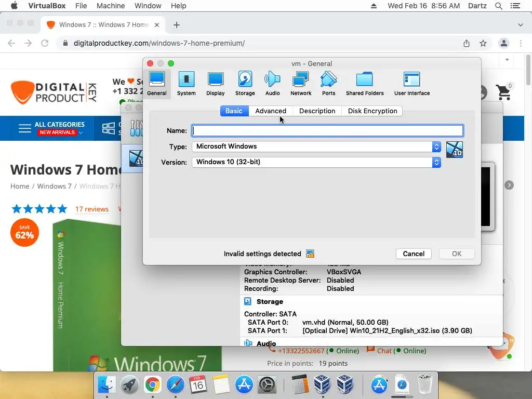
Task: Click the browser share icon
Action: coord(467,43)
